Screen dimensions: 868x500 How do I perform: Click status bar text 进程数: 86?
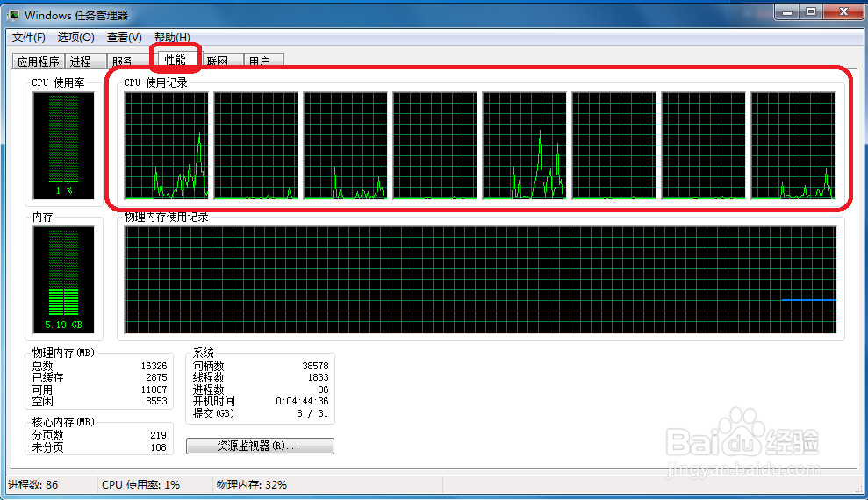point(32,485)
